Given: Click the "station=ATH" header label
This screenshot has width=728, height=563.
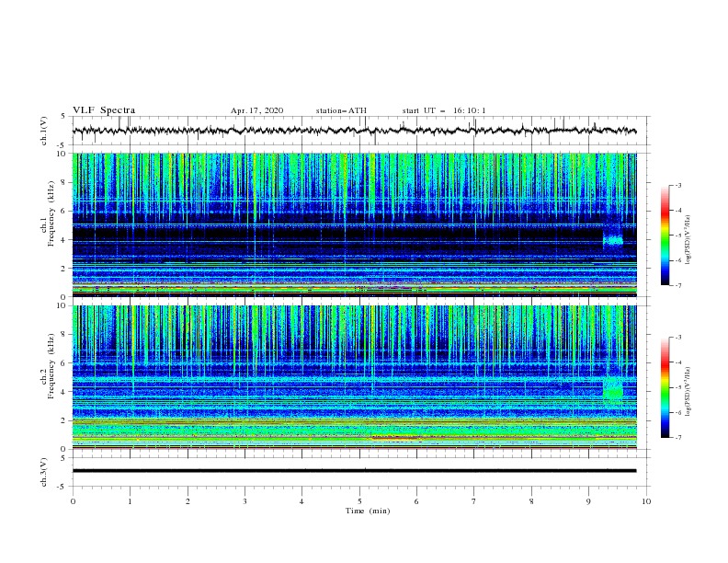Looking at the screenshot, I should click(x=341, y=110).
